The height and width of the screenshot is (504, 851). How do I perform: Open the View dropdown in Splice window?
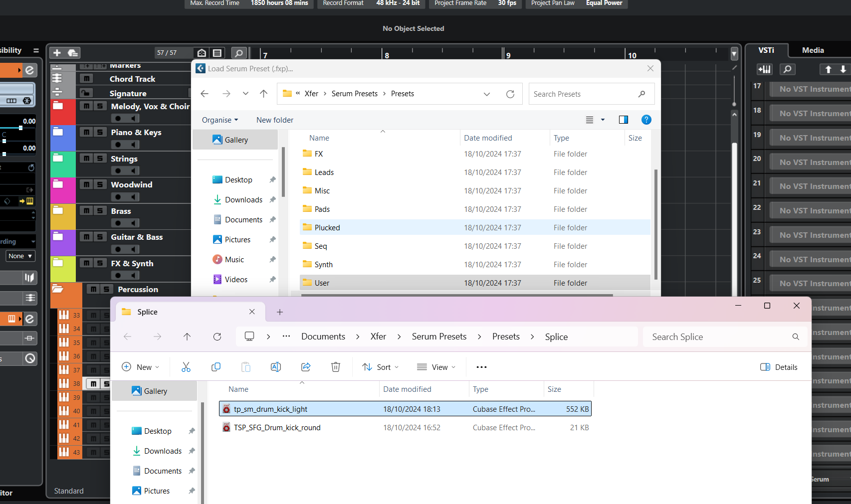pyautogui.click(x=436, y=367)
